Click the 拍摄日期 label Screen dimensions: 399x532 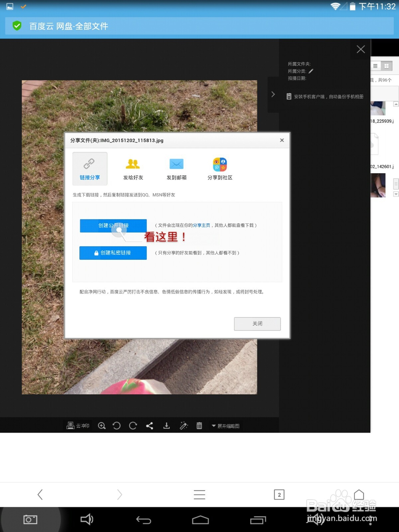pos(297,78)
